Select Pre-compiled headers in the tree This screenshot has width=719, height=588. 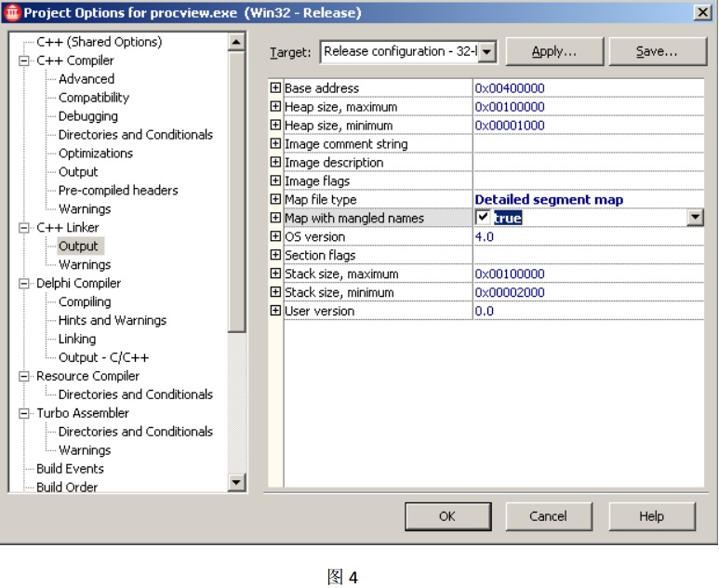(118, 191)
